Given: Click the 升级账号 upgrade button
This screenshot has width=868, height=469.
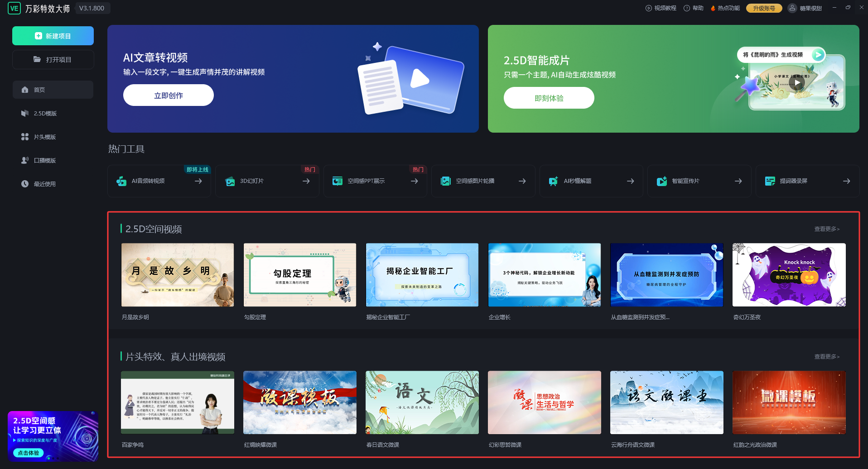Looking at the screenshot, I should [x=764, y=8].
